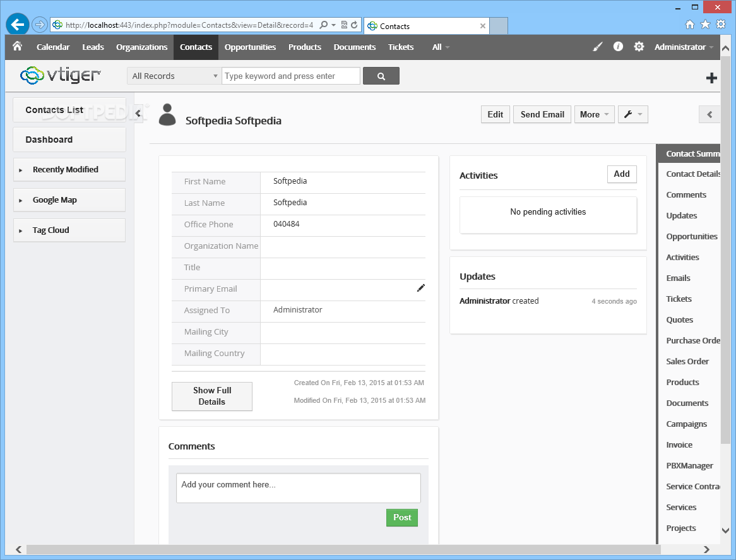Image resolution: width=736 pixels, height=560 pixels.
Task: Expand the Recently Modified panel
Action: point(69,170)
